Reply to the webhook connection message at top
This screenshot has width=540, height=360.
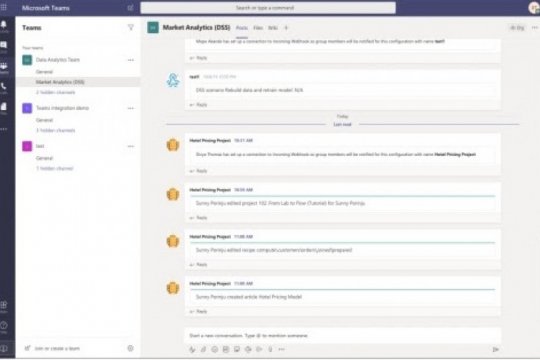point(198,58)
